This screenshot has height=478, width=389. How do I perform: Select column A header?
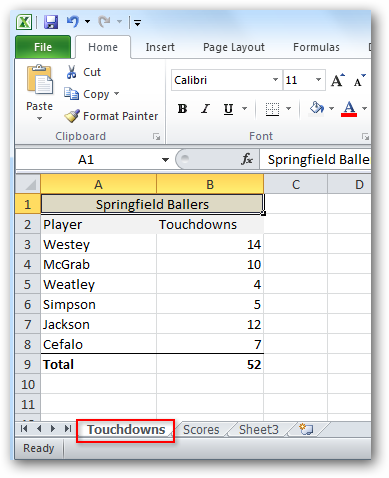click(x=98, y=184)
